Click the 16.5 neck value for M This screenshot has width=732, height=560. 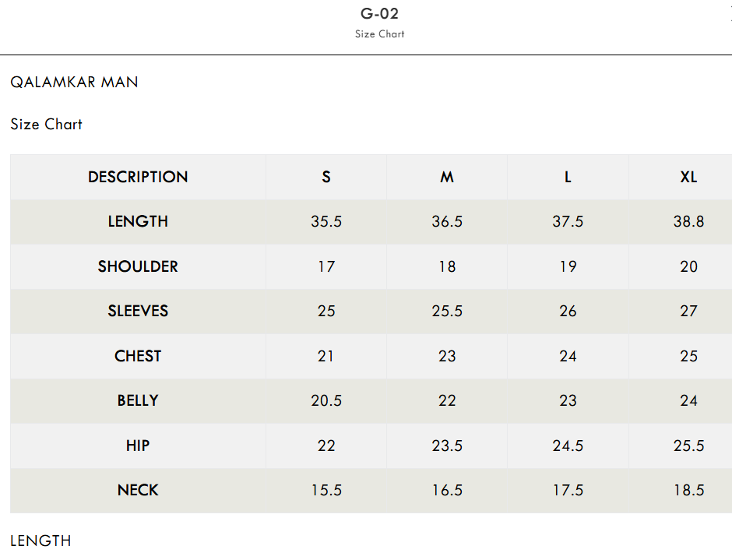[x=447, y=491]
